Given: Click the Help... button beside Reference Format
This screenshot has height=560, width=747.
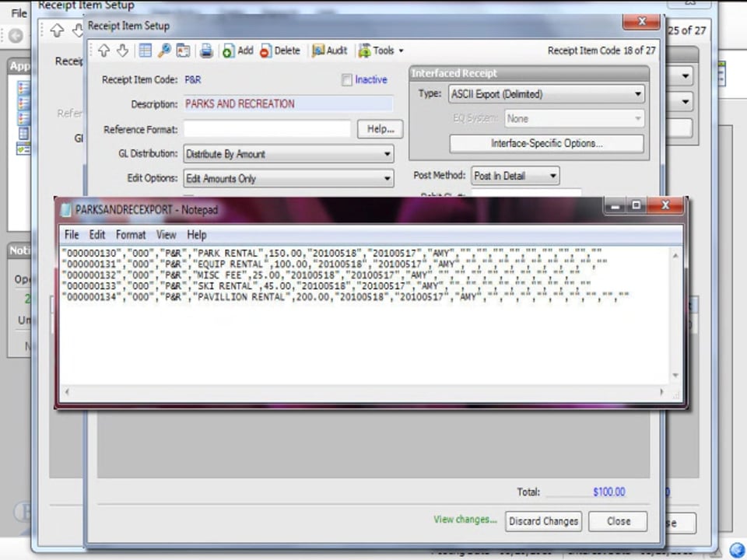Looking at the screenshot, I should point(381,129).
